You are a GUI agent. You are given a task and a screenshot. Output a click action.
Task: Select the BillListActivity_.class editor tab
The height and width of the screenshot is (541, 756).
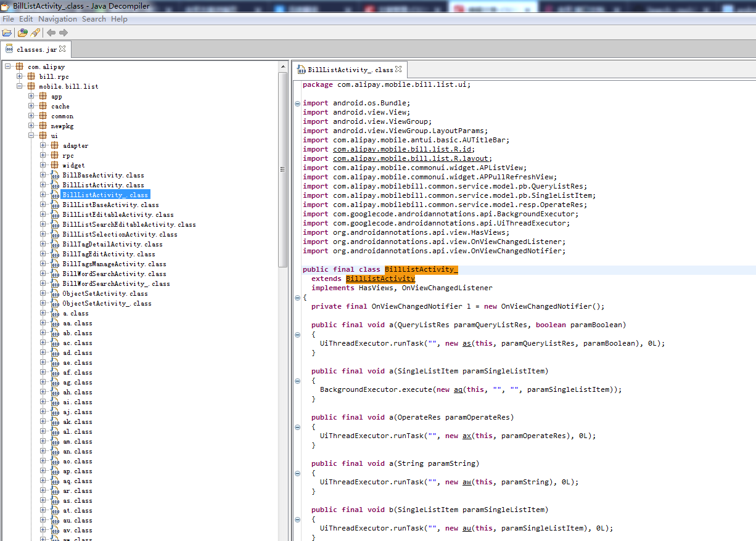[x=350, y=70]
